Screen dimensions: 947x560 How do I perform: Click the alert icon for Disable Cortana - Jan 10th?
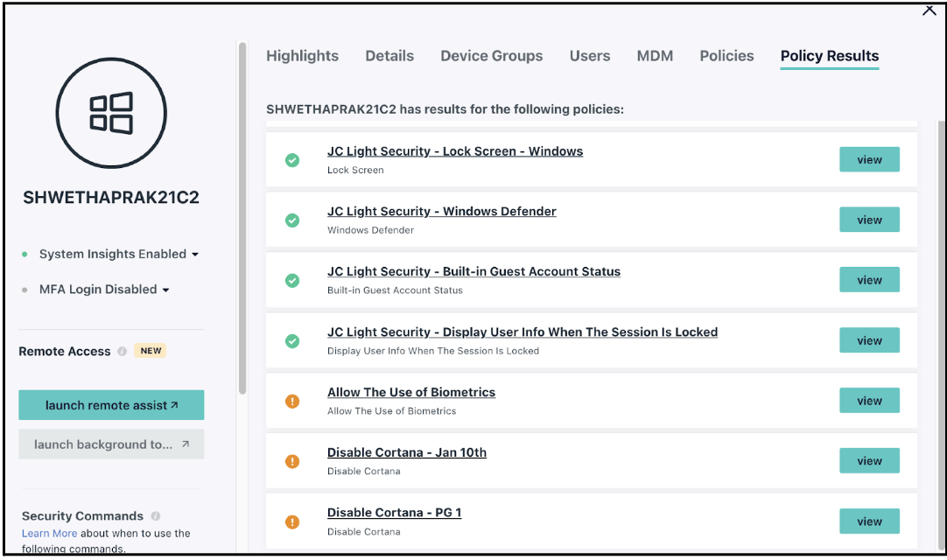click(x=292, y=460)
